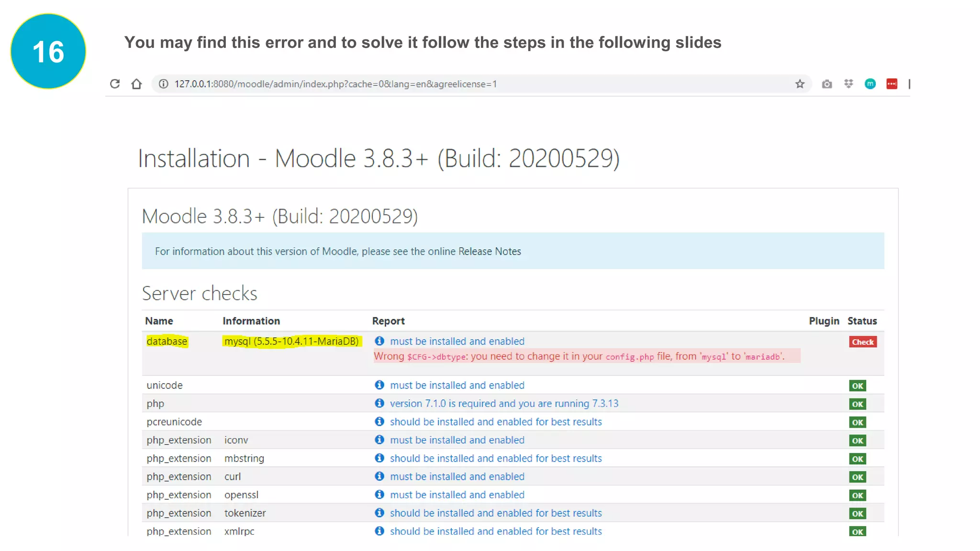Click the 'iconv' information cell

[236, 440]
